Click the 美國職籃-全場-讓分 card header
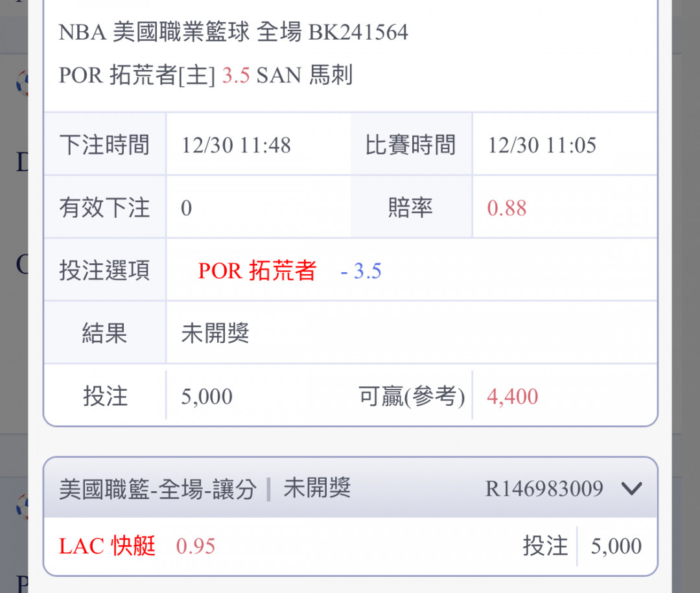700x593 pixels. pyautogui.click(x=351, y=488)
